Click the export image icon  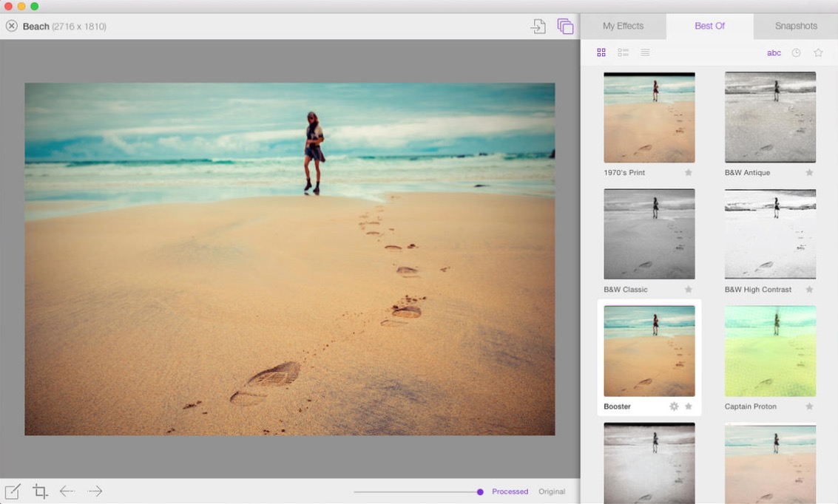tap(538, 26)
